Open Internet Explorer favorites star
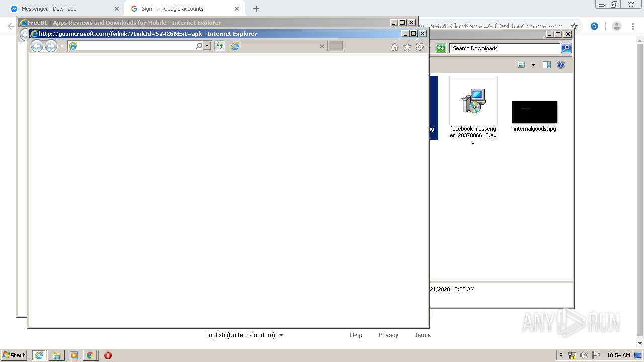This screenshot has width=644, height=362. click(407, 47)
